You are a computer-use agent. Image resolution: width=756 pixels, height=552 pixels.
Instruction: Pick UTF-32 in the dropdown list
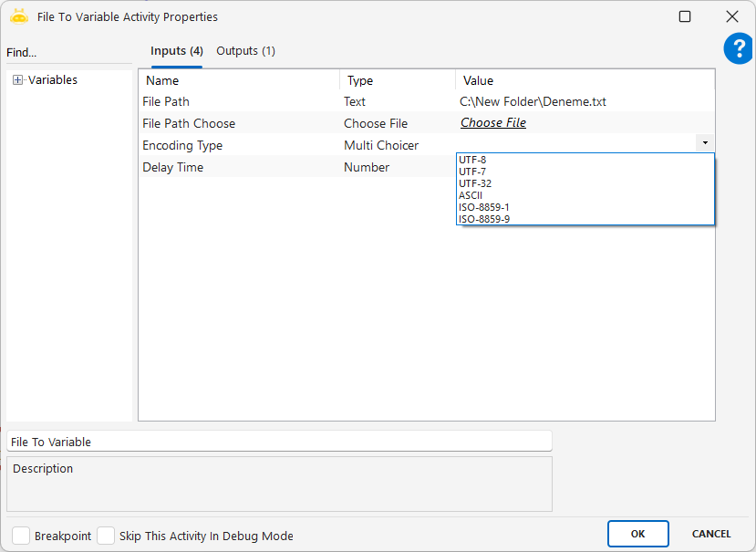point(475,183)
